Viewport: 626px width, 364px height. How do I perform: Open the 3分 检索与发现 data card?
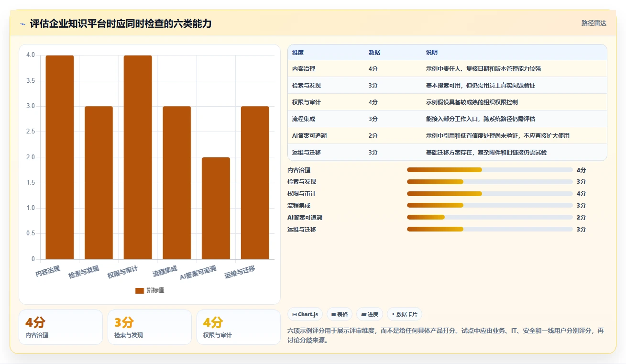150,327
